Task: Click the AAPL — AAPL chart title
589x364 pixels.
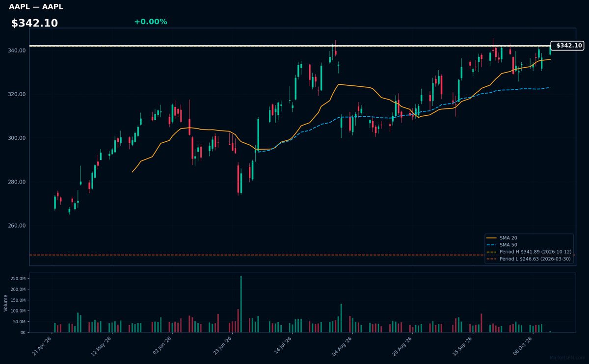Action: point(36,7)
